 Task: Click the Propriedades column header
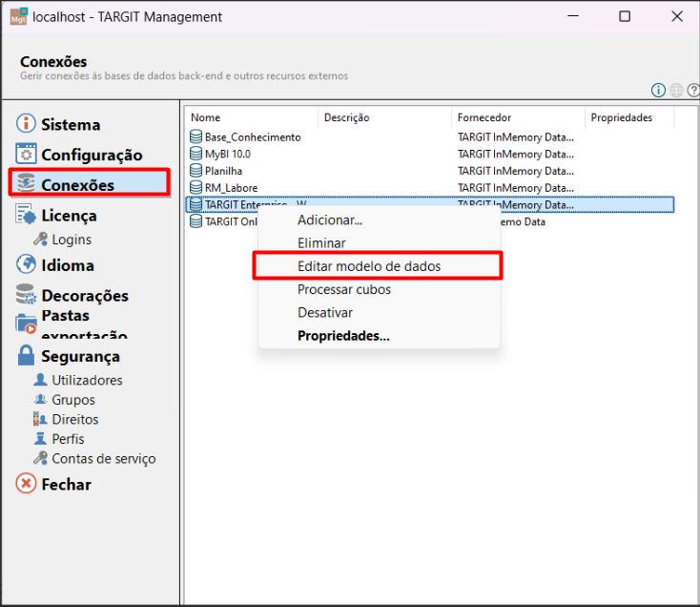click(x=629, y=117)
